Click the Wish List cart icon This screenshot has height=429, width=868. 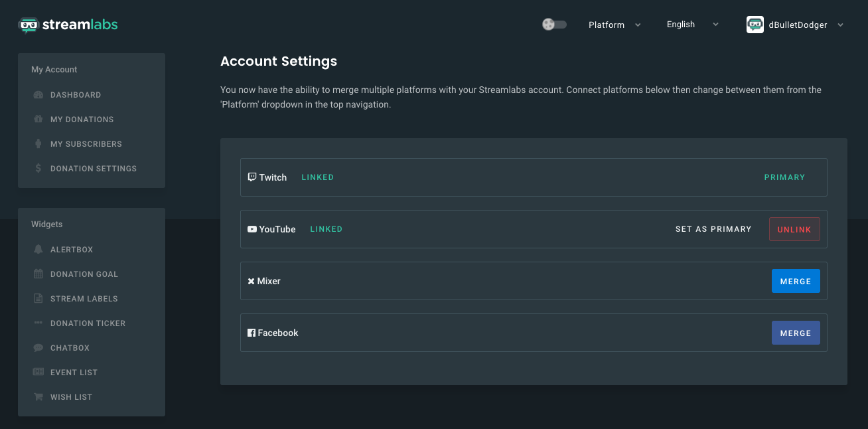tap(38, 397)
